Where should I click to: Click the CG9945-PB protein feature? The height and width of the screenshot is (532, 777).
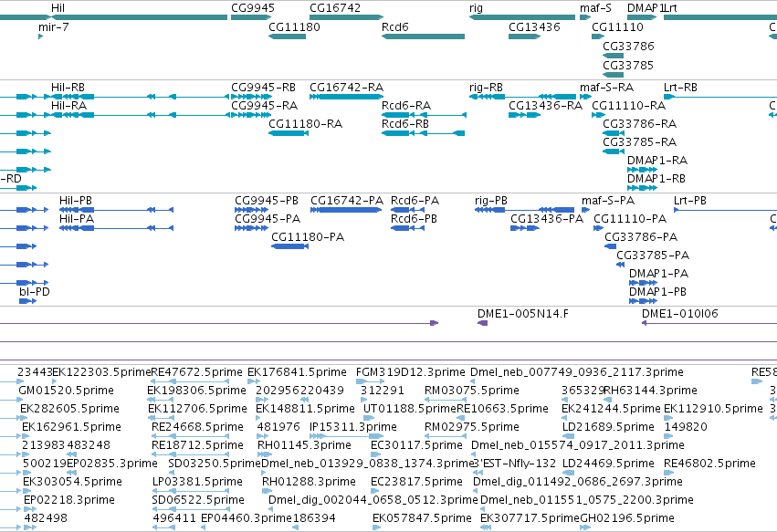coord(251,210)
